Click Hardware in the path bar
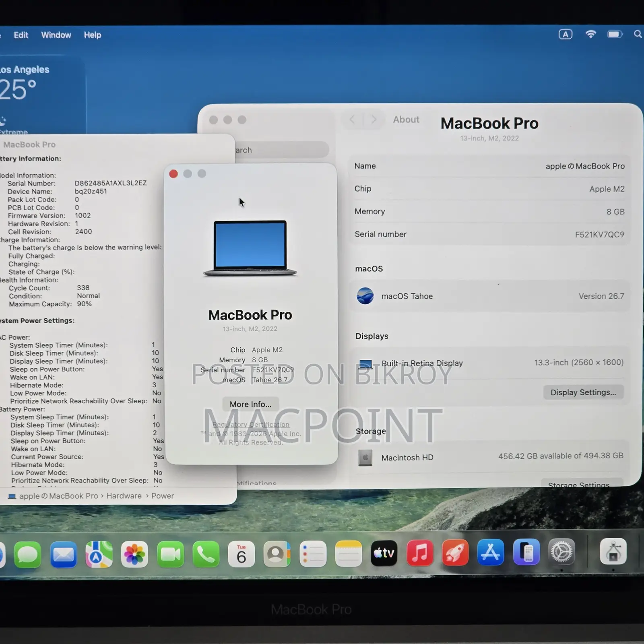 (x=124, y=496)
